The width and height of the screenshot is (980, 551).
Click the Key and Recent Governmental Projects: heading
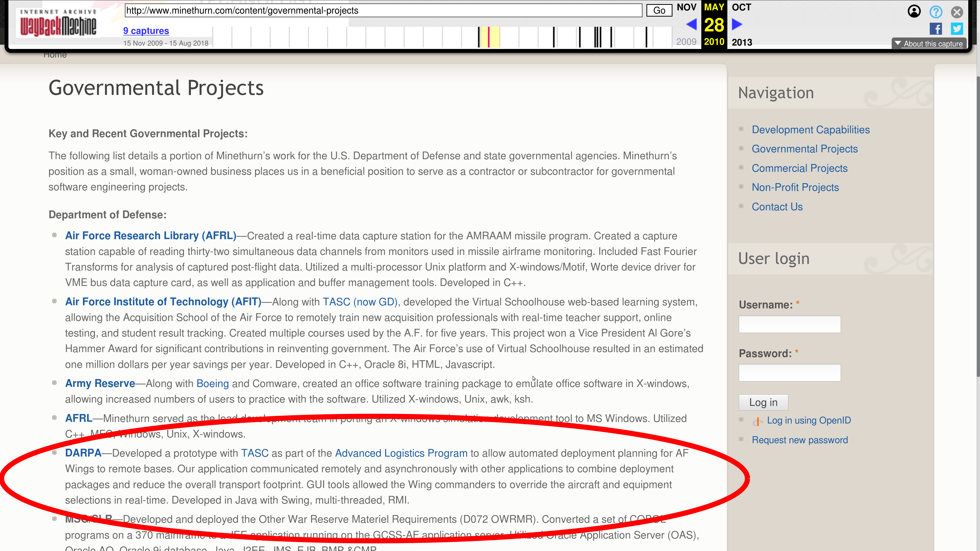coord(148,133)
